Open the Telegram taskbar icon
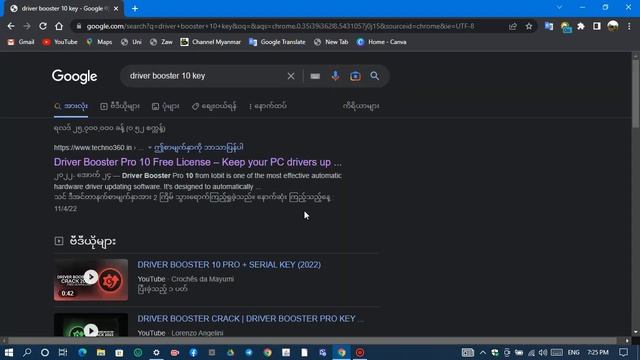This screenshot has width=640, height=360. coord(249,352)
